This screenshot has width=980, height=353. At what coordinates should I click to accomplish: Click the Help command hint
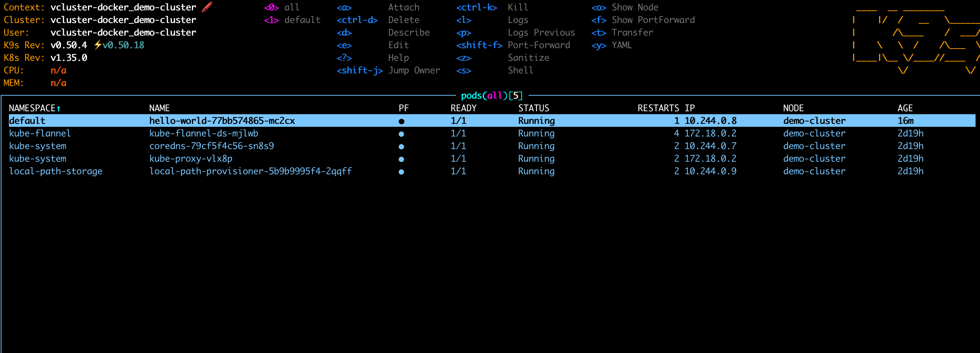point(398,57)
